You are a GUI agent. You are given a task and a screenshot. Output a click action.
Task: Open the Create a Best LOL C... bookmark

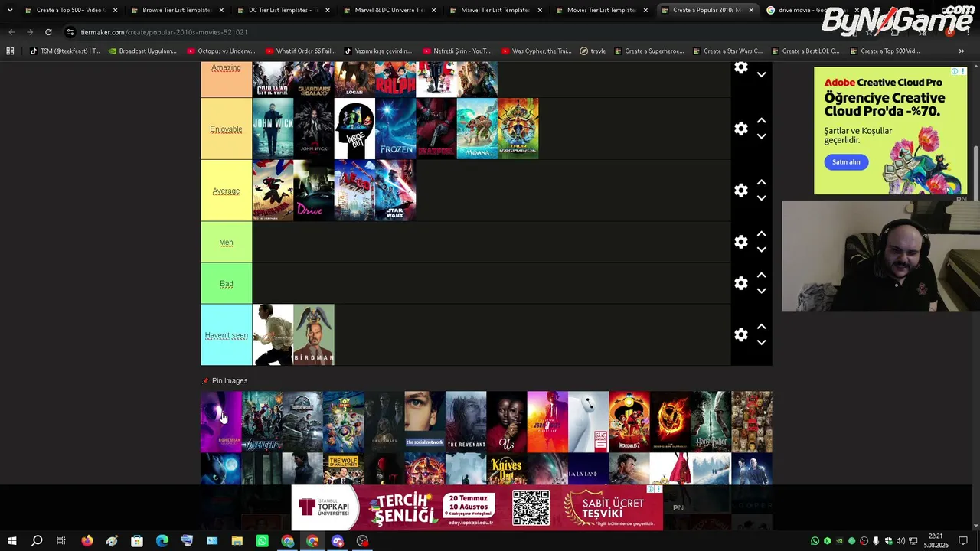click(805, 51)
